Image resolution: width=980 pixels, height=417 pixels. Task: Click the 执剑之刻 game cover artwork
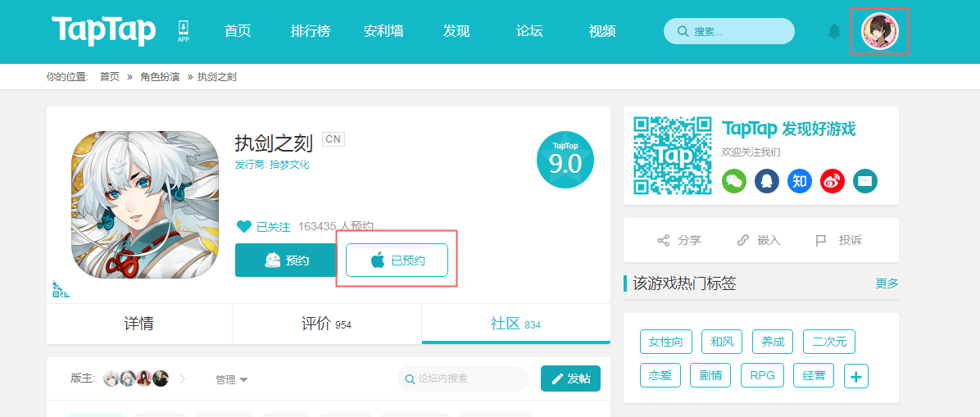click(x=145, y=205)
